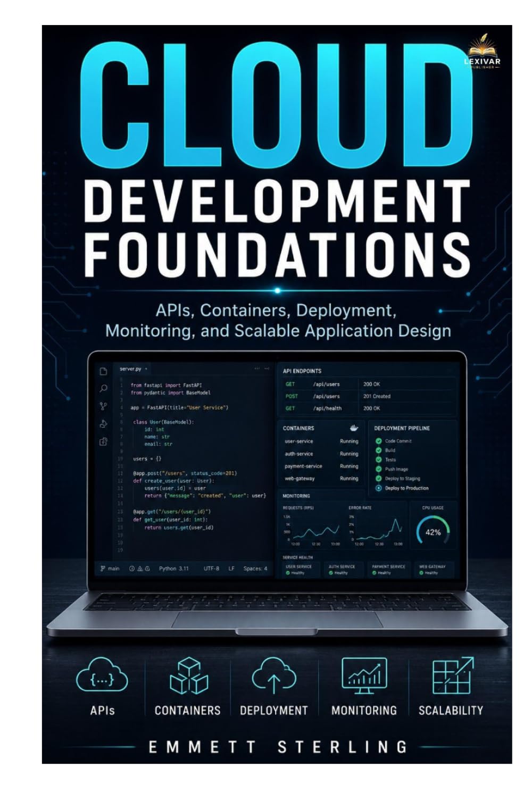Click the green check beside Deploy to Staging
This screenshot has width=532, height=793.
pos(379,478)
